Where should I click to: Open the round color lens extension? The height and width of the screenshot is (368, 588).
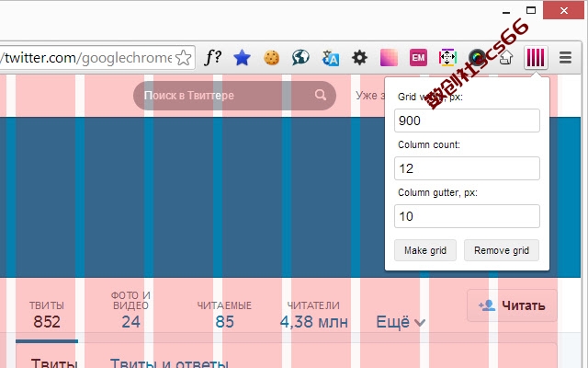tap(477, 58)
